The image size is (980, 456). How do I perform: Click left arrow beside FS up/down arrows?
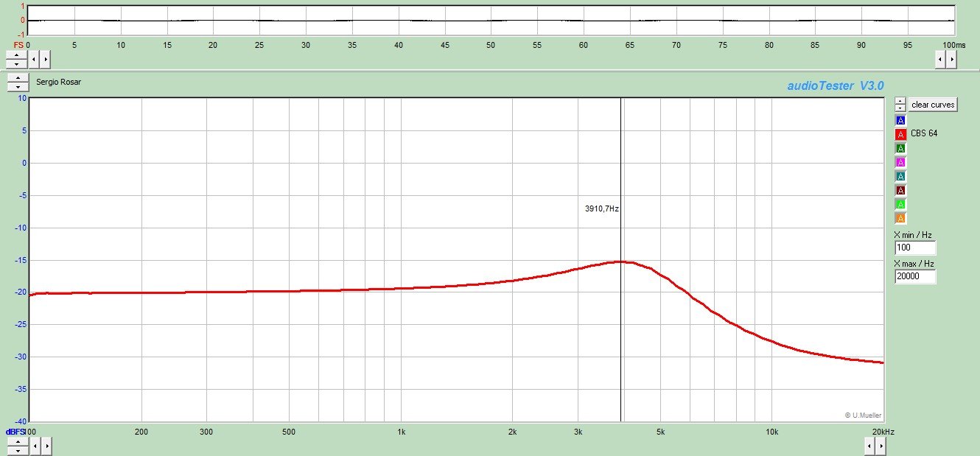tap(33, 59)
